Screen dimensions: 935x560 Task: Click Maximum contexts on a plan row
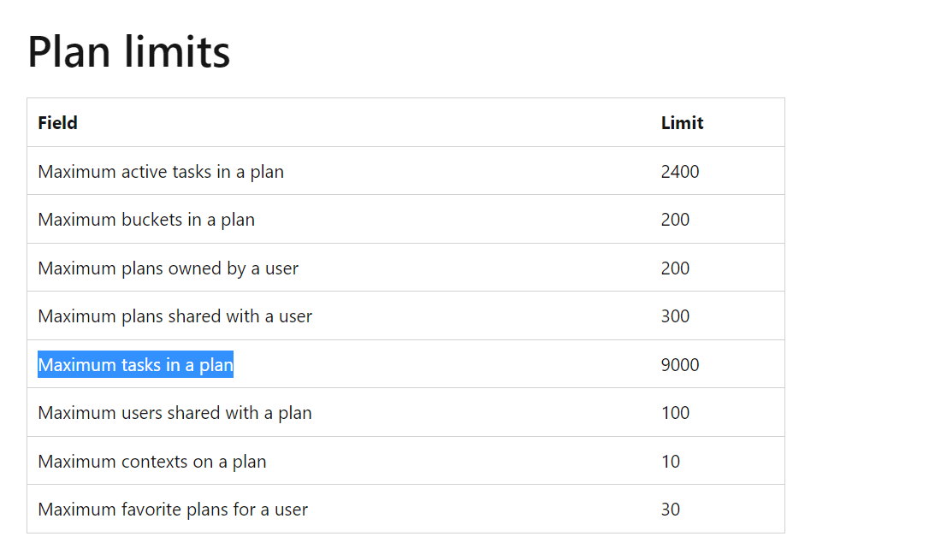pos(405,461)
